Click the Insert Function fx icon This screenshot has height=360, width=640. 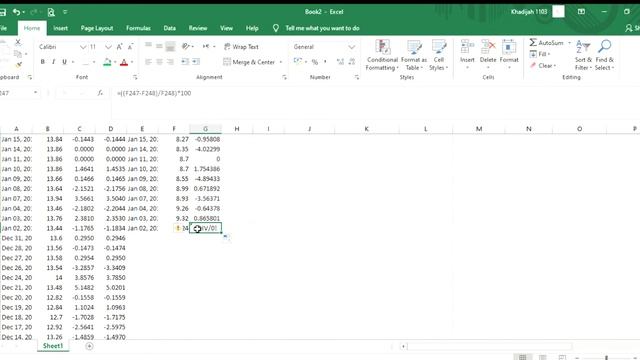[x=100, y=93]
